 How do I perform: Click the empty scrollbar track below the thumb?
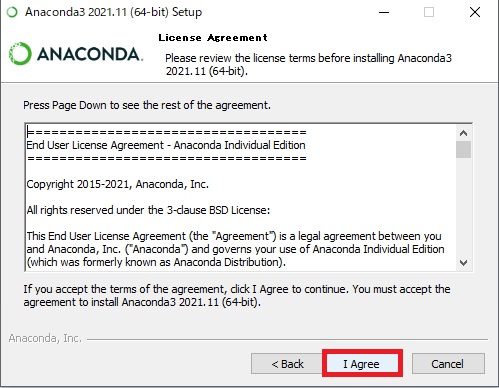pyautogui.click(x=463, y=207)
